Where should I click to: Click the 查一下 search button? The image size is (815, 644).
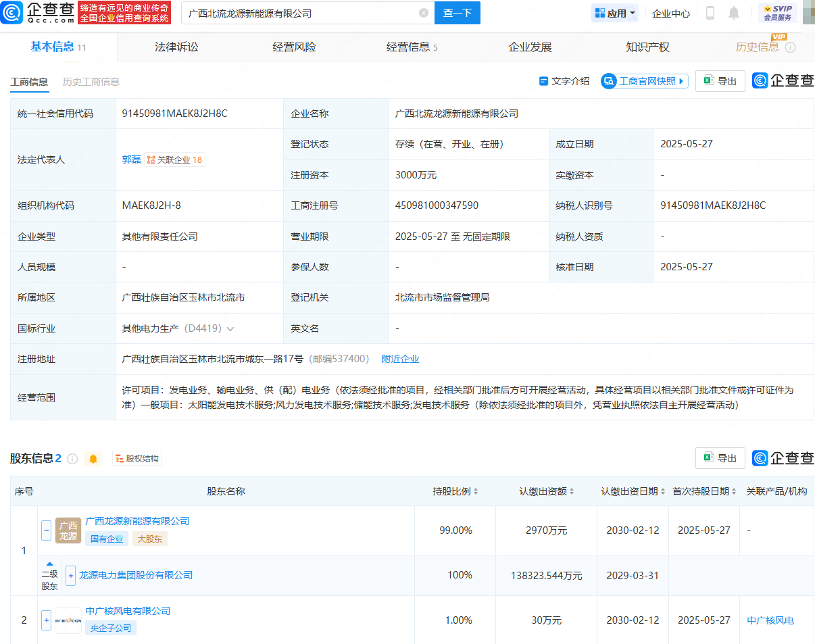[458, 13]
